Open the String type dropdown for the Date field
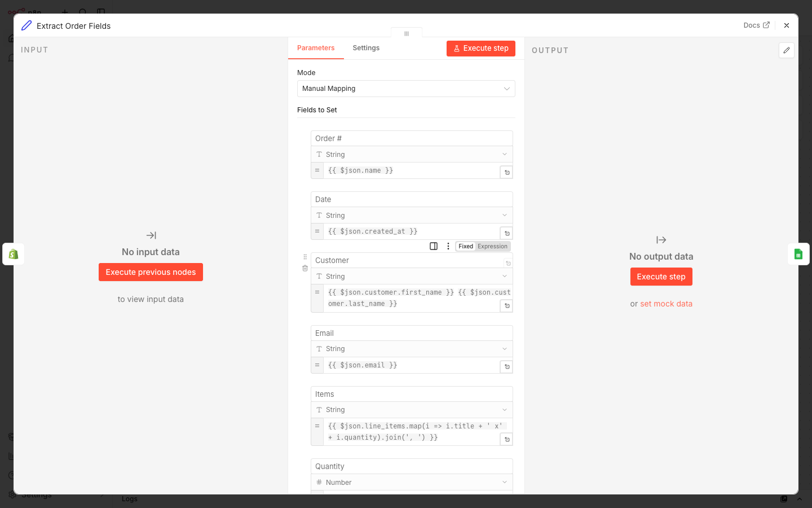This screenshot has width=812, height=508. [x=412, y=215]
